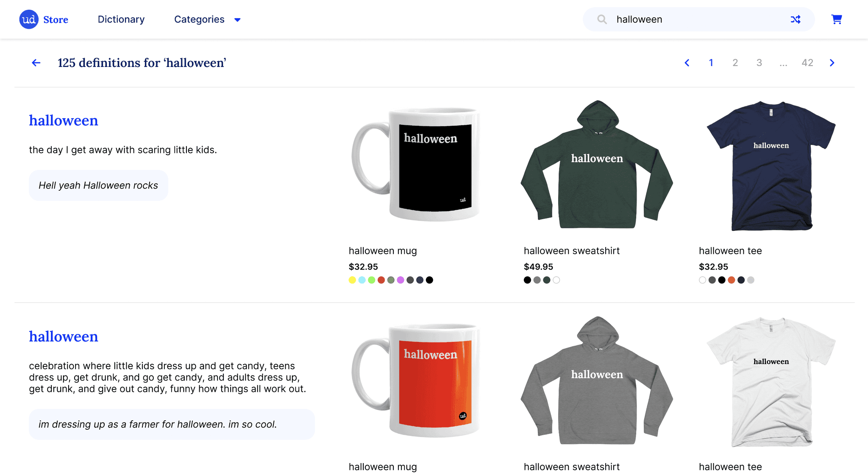This screenshot has width=868, height=475.
Task: Go to page 3 of results
Action: [759, 63]
